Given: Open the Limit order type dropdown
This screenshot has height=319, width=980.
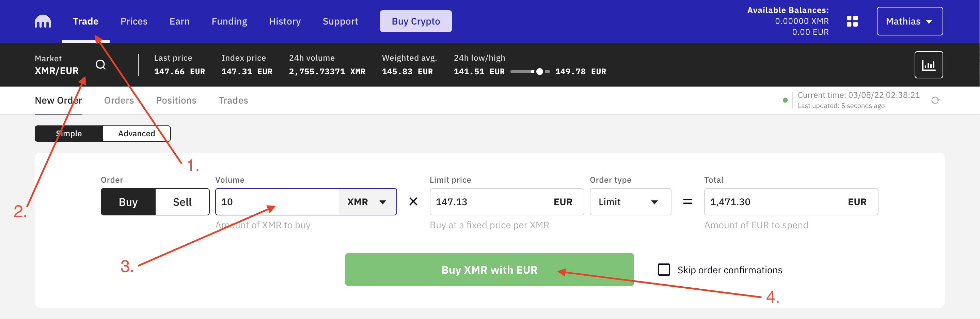Looking at the screenshot, I should (630, 202).
